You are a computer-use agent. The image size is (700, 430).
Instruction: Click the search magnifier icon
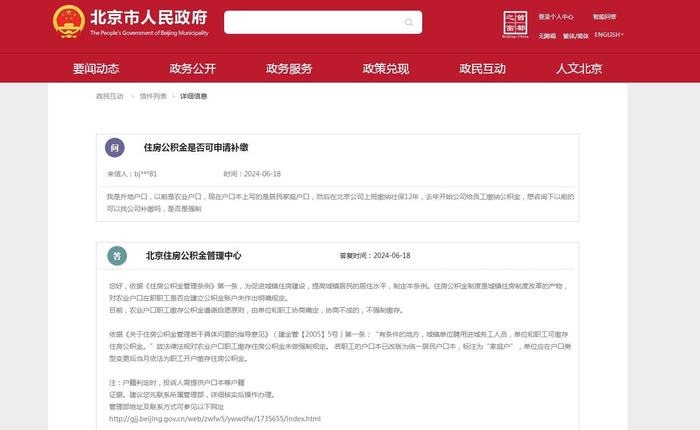[x=408, y=22]
